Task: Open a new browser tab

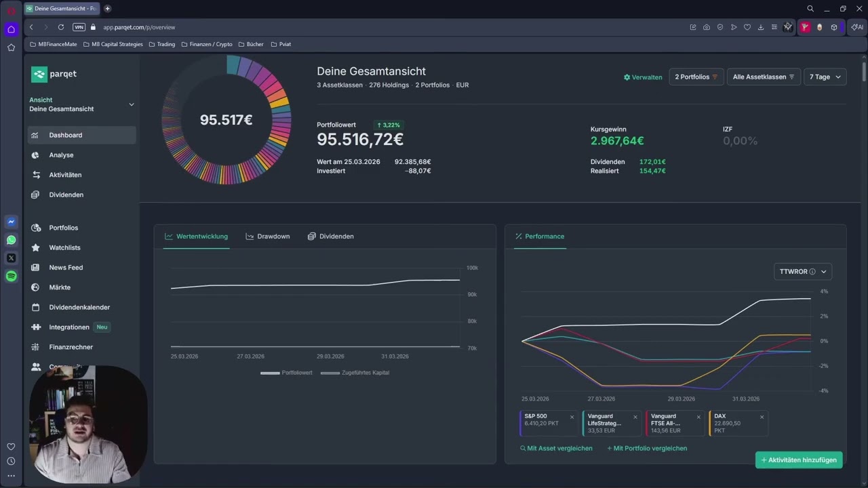Action: pos(107,9)
